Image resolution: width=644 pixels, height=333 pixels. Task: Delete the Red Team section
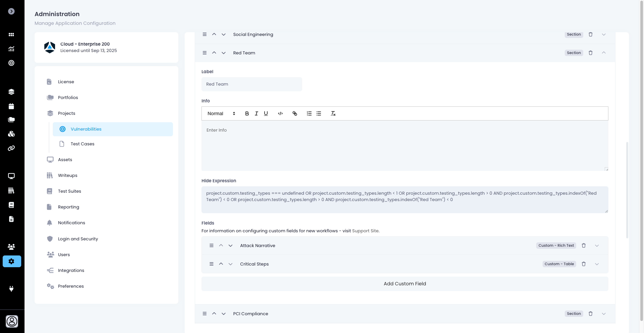coord(591,53)
